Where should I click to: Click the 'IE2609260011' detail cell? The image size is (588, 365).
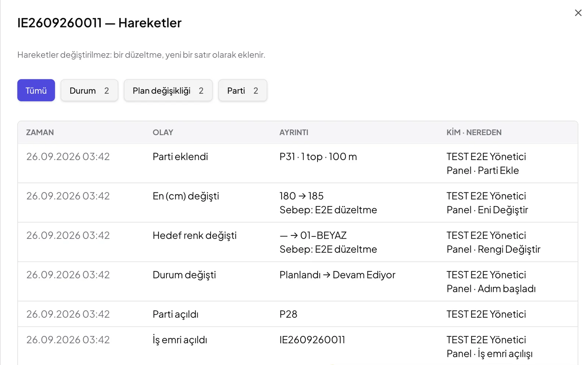click(x=312, y=340)
